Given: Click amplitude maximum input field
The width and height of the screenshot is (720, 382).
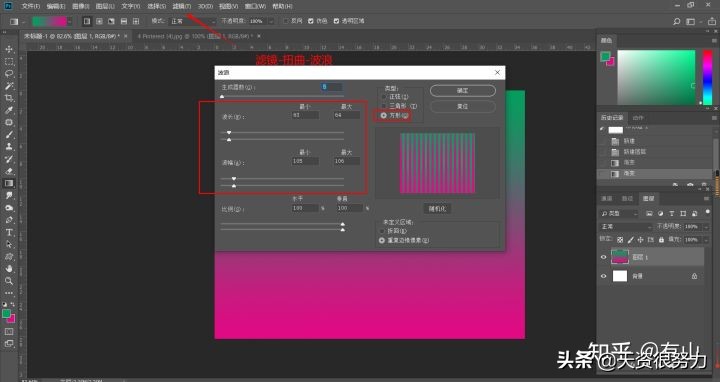Looking at the screenshot, I should tap(347, 161).
